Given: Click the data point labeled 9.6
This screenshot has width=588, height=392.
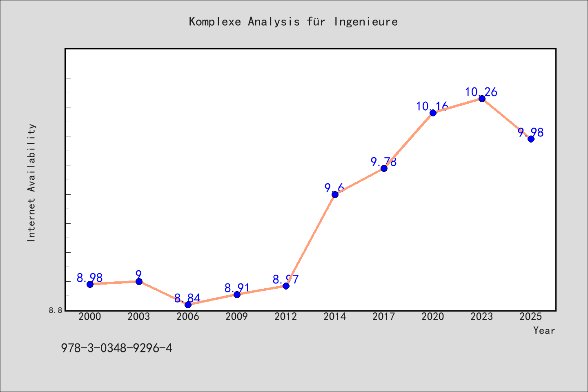Looking at the screenshot, I should click(x=335, y=194).
